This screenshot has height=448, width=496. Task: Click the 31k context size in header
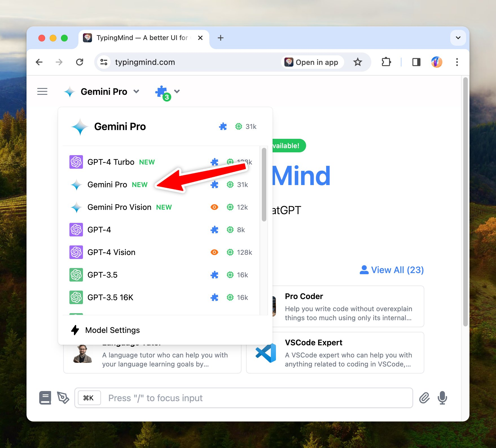pyautogui.click(x=251, y=127)
